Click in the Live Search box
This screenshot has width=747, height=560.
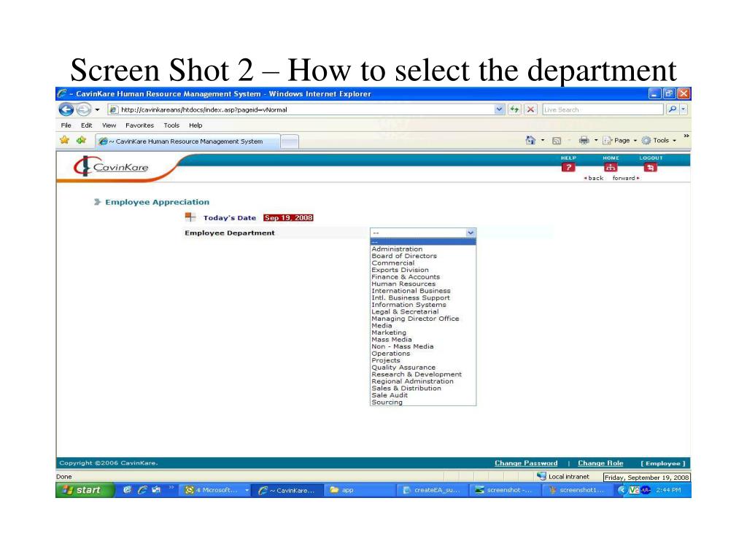point(603,109)
